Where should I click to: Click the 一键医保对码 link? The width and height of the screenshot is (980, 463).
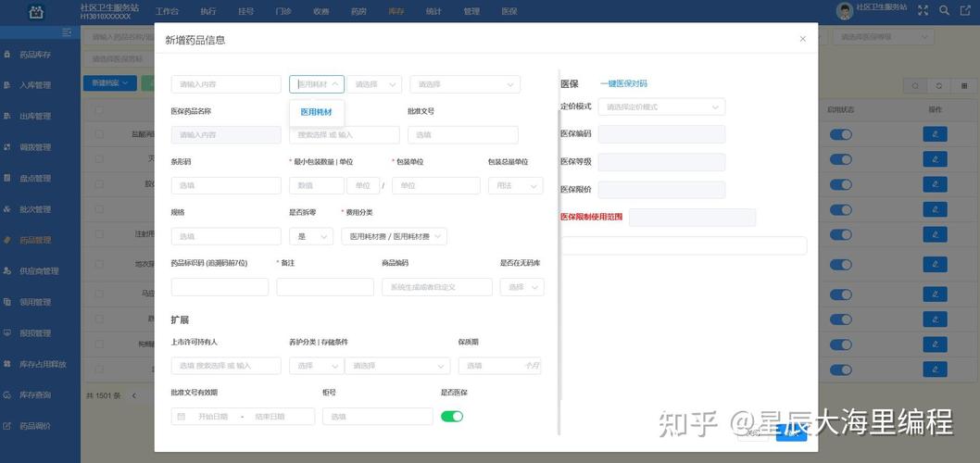coord(623,83)
